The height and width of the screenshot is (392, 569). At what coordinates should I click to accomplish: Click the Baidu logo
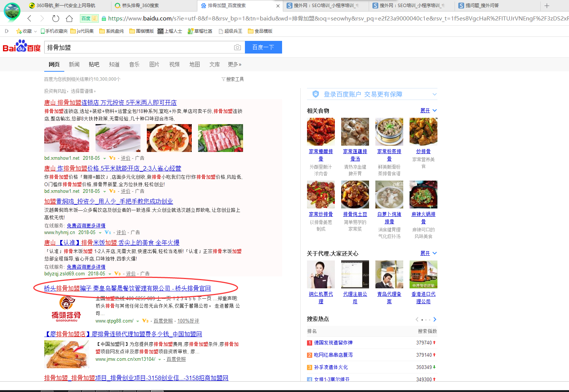pyautogui.click(x=22, y=46)
